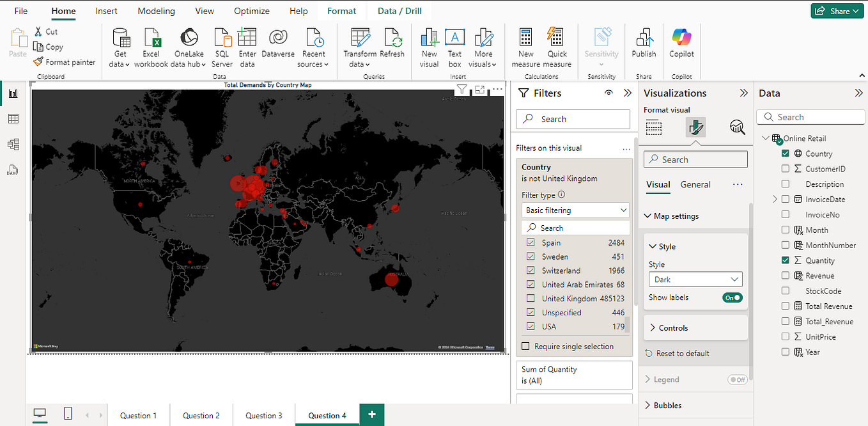
Task: Open the map Style dropdown showing Dark
Action: (695, 280)
